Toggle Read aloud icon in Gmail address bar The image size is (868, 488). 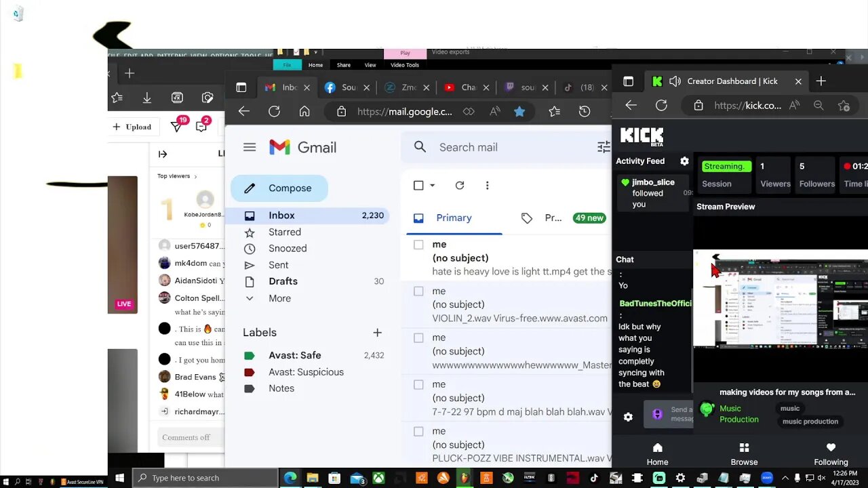[x=495, y=112]
